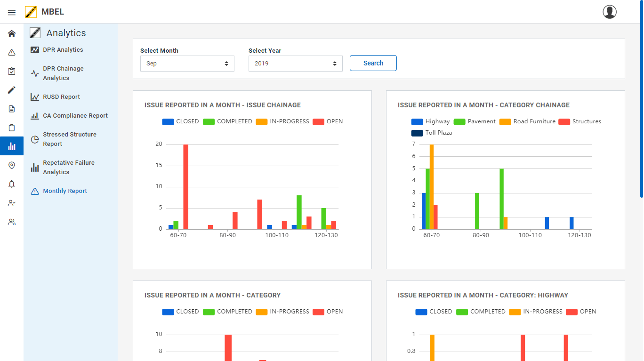Toggle OPEN legend in Category chart
Screen dimensions: 644x361
[x=328, y=312]
